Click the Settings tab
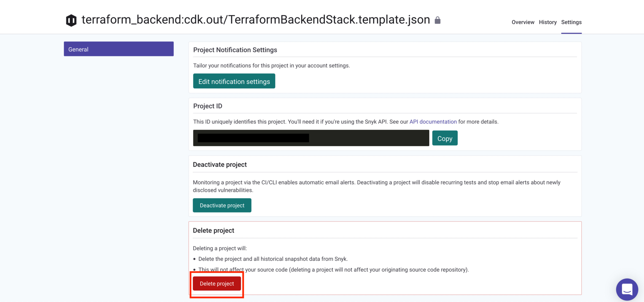 pos(571,22)
